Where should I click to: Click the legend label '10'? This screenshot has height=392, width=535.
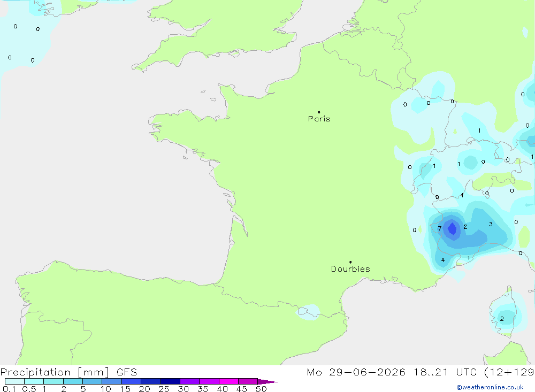click(106, 389)
